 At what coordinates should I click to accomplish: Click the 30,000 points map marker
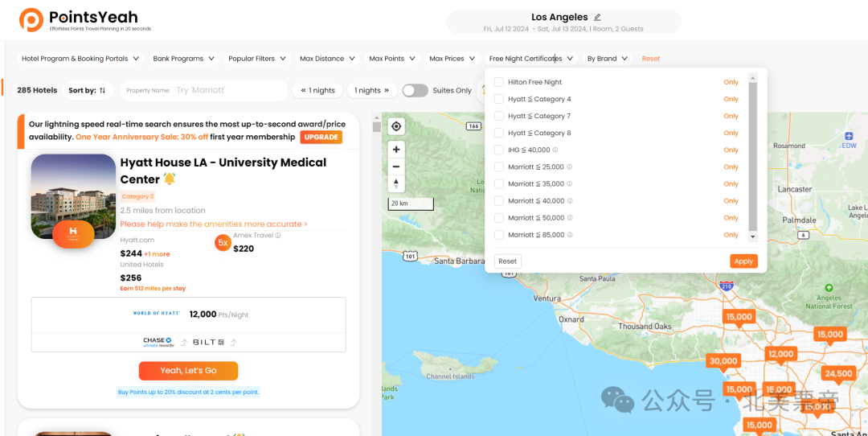click(x=723, y=361)
